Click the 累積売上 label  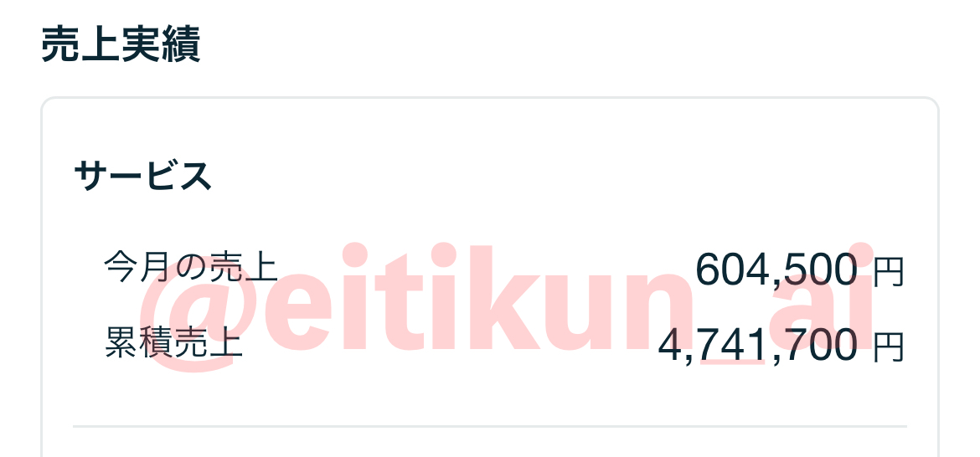tap(173, 343)
